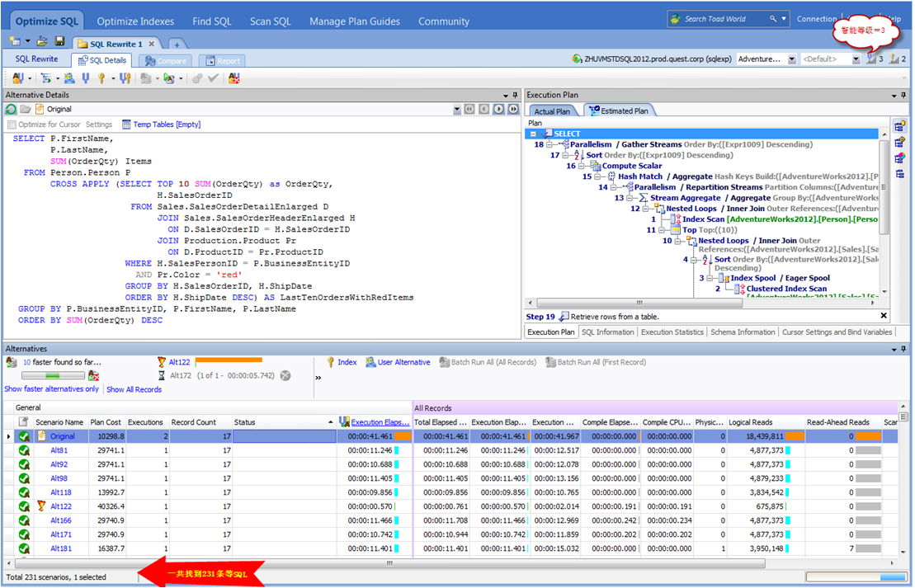Click the horizontal scrollbar of the plan tree
This screenshot has width=915, height=588.
tap(640, 303)
